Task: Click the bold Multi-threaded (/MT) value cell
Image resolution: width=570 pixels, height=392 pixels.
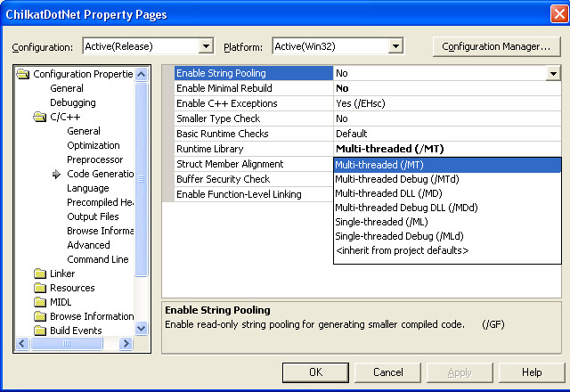Action: click(447, 149)
